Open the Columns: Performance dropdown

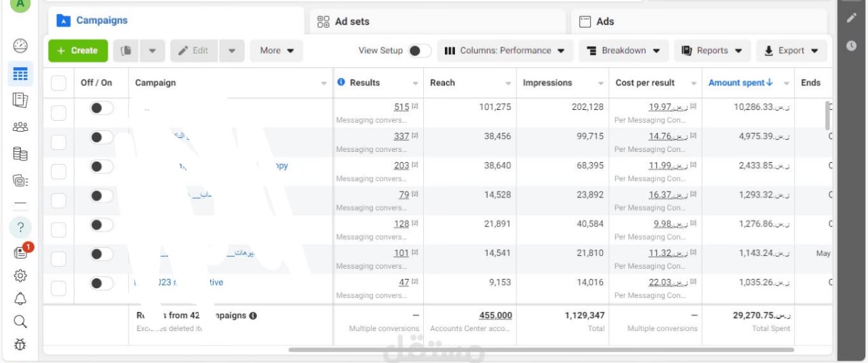505,51
